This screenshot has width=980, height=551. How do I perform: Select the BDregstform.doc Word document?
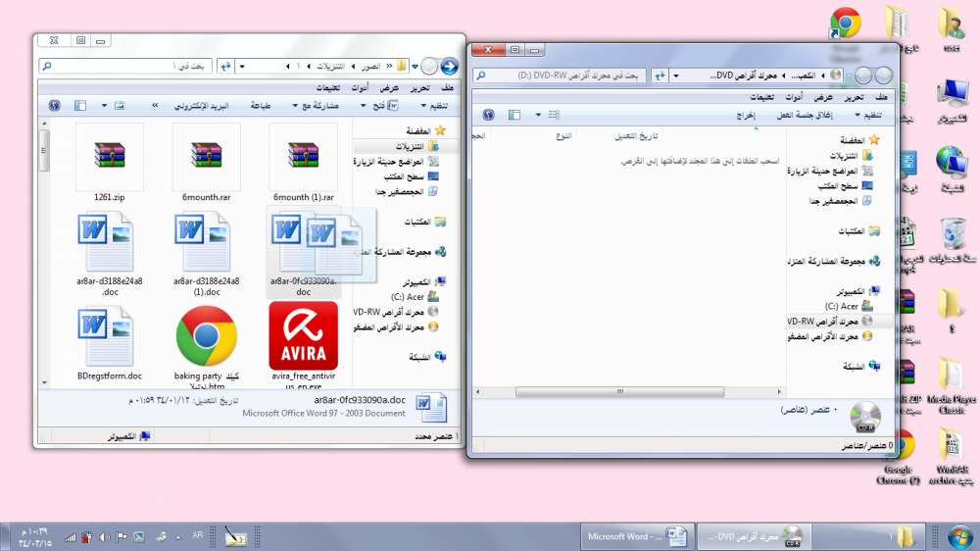tap(109, 338)
